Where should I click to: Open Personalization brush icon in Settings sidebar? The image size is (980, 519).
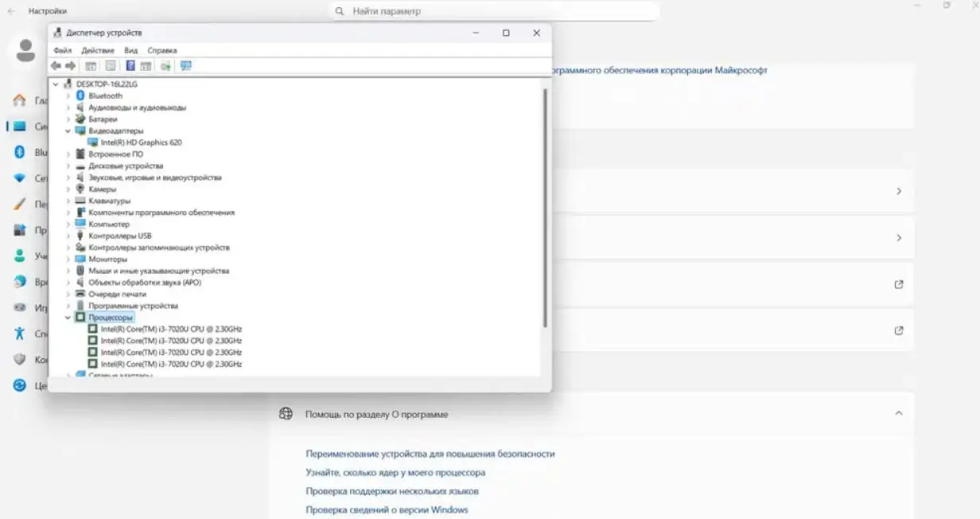(x=19, y=204)
